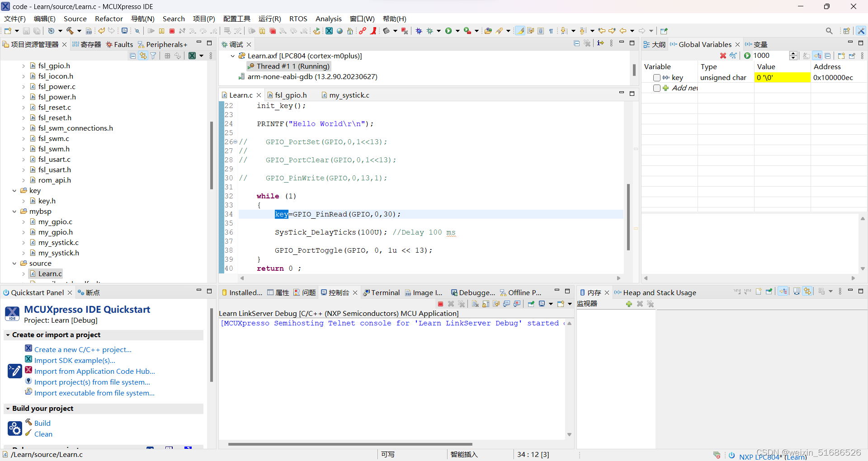This screenshot has height=461, width=868.
Task: Click the blue Debug bug icon in toolbar
Action: pos(419,31)
